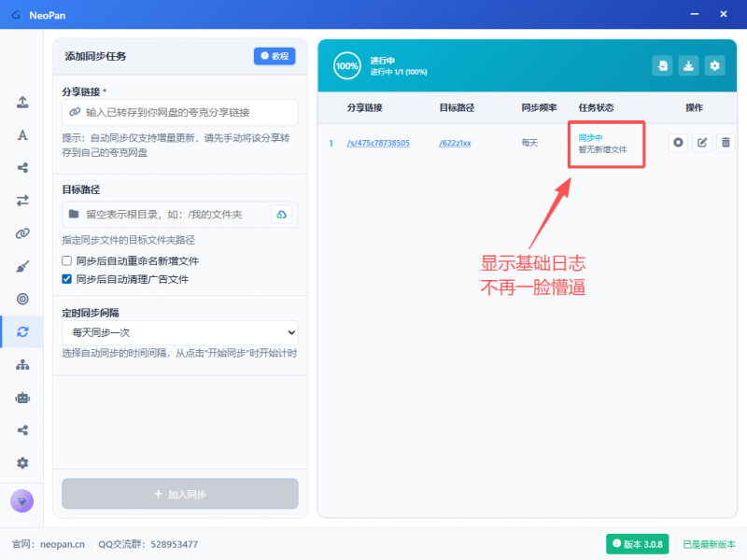The width and height of the screenshot is (747, 560).
Task: Select the broom cleanup sidebar icon
Action: tap(22, 266)
